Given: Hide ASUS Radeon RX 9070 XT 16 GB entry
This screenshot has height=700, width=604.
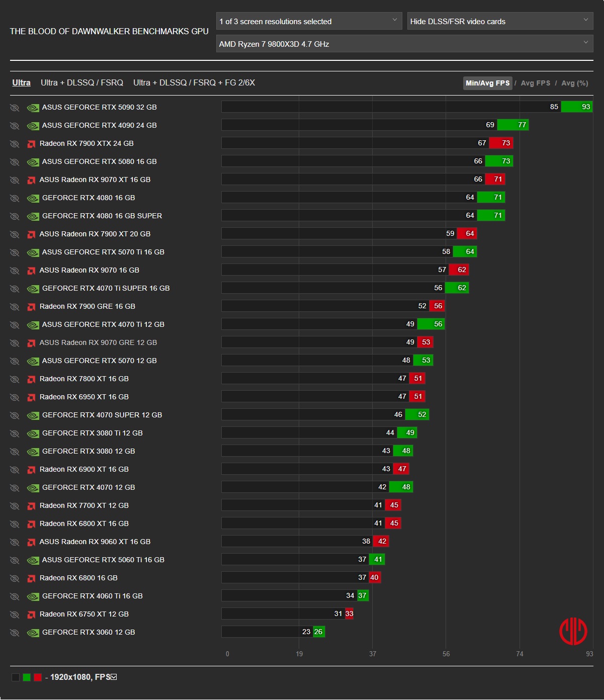Looking at the screenshot, I should coord(15,180).
